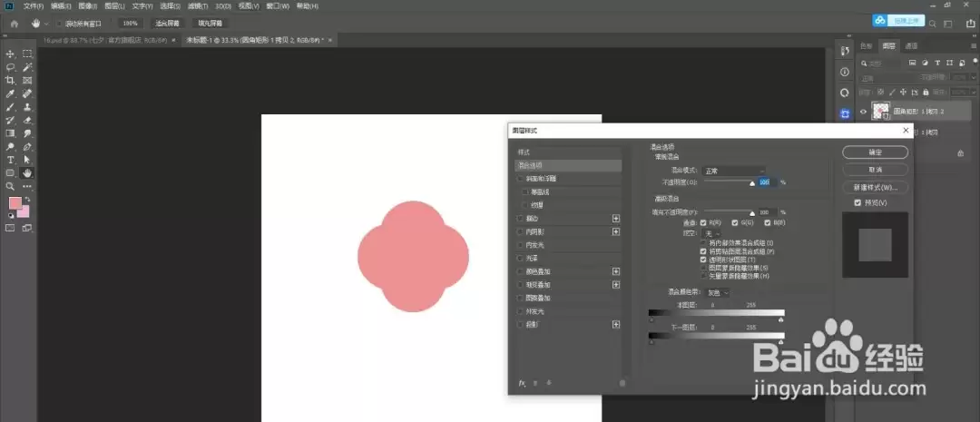Enable the Drop Shadow (投影) checkbox
The width and height of the screenshot is (980, 422).
click(520, 325)
